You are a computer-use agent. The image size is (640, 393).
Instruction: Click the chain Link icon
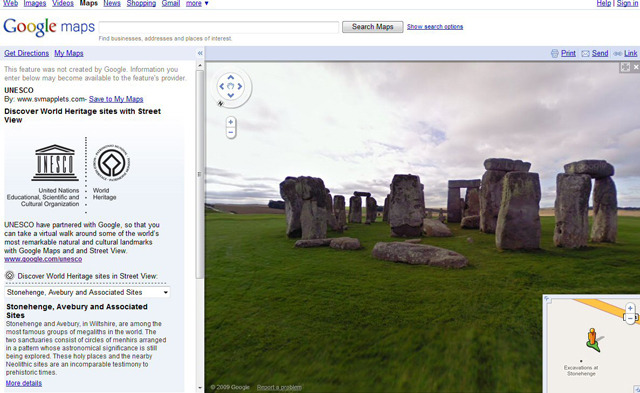tap(618, 53)
